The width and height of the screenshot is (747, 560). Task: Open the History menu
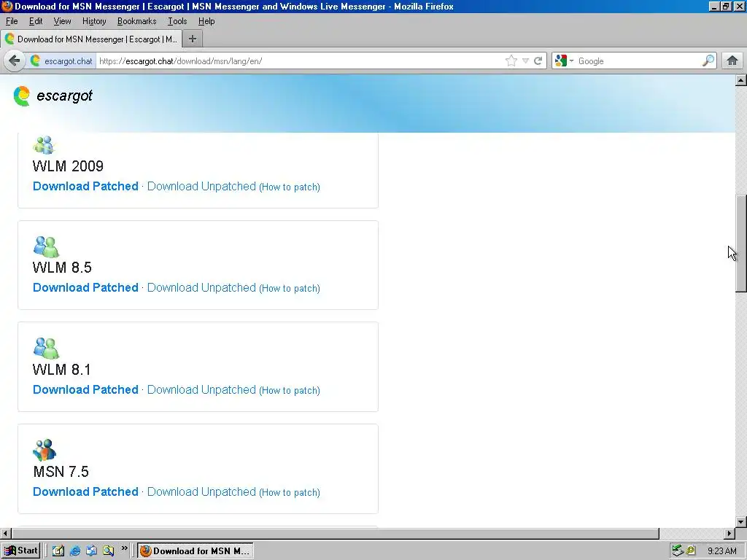tap(94, 21)
